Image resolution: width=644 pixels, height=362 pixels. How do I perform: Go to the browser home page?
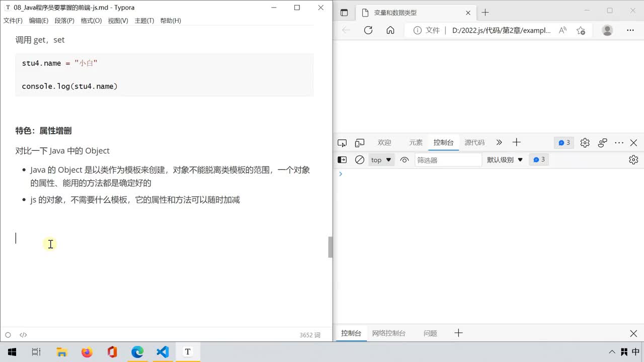coord(390,30)
